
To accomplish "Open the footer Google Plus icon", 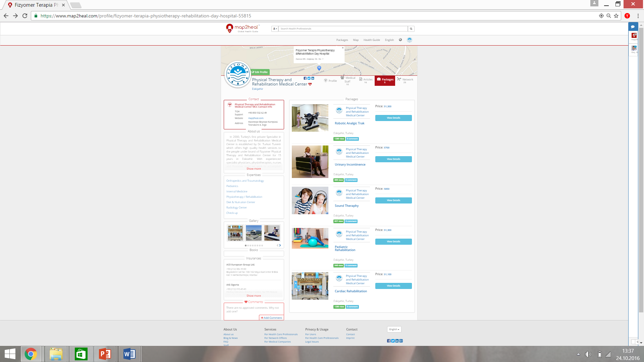I will [401, 341].
